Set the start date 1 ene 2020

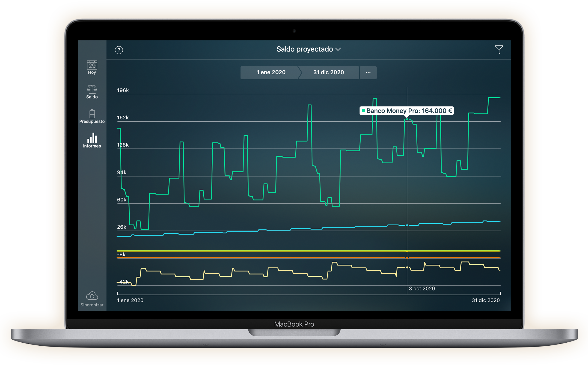(271, 72)
